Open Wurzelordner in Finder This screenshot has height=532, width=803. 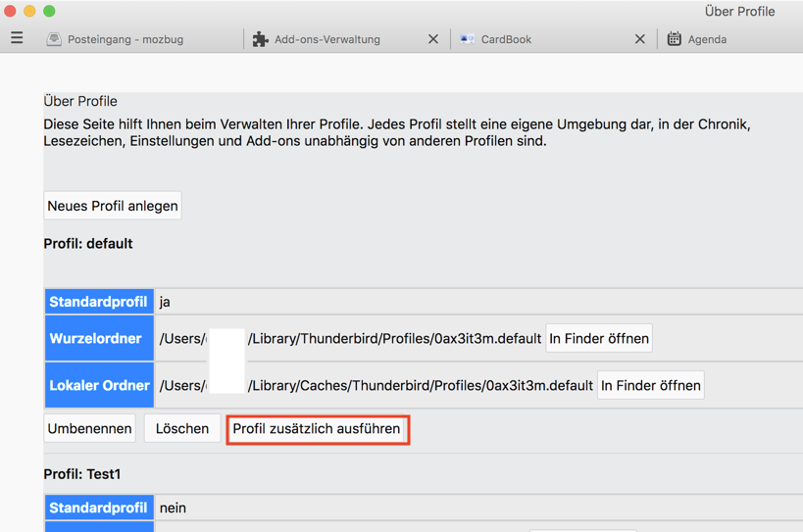(x=599, y=338)
